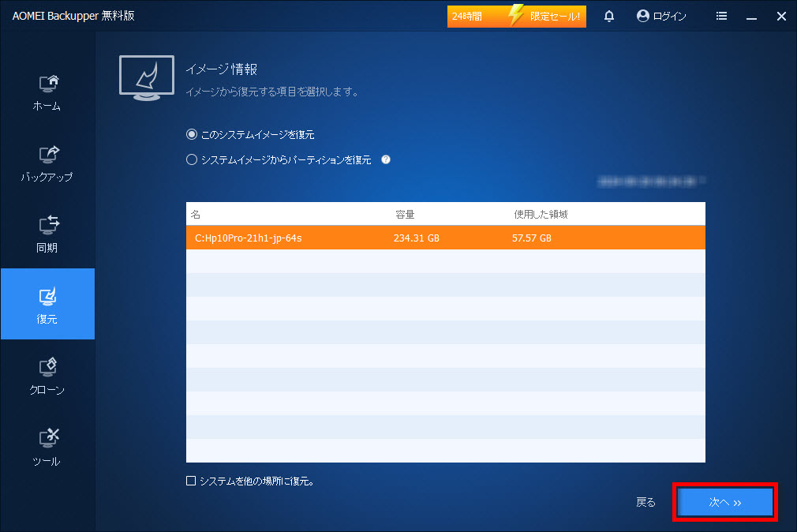Viewport: 797px width, 532px height.
Task: Click the notification bell icon
Action: (x=609, y=16)
